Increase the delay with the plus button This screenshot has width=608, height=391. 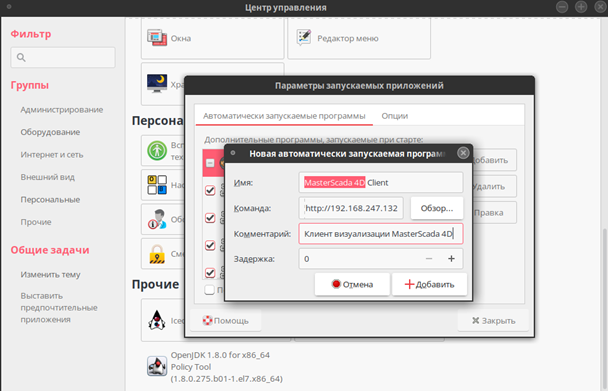point(451,259)
